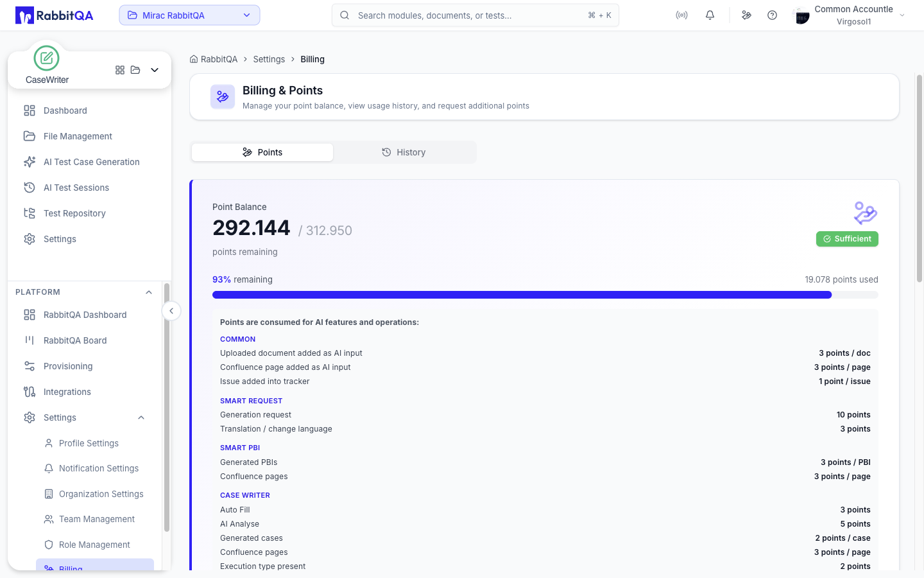Open notifications bell icon
Screen dimensions: 924x578
tap(710, 15)
